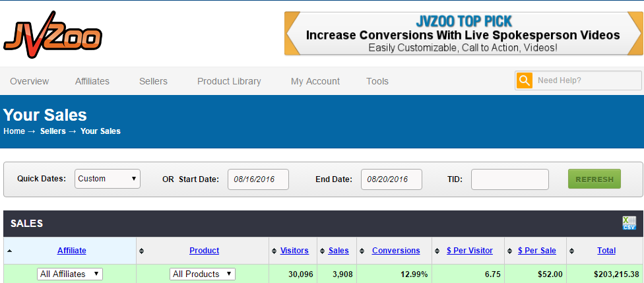The image size is (644, 283).
Task: Sort by Conversions column header
Action: 396,251
